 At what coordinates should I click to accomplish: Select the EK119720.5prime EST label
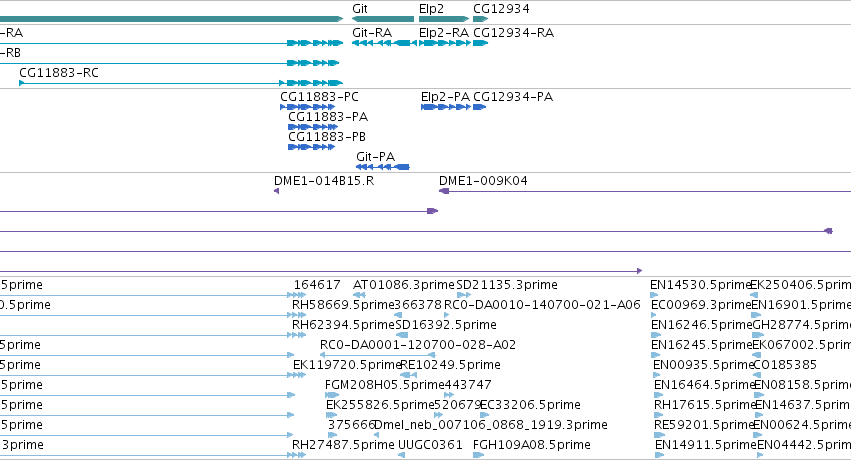click(x=347, y=365)
